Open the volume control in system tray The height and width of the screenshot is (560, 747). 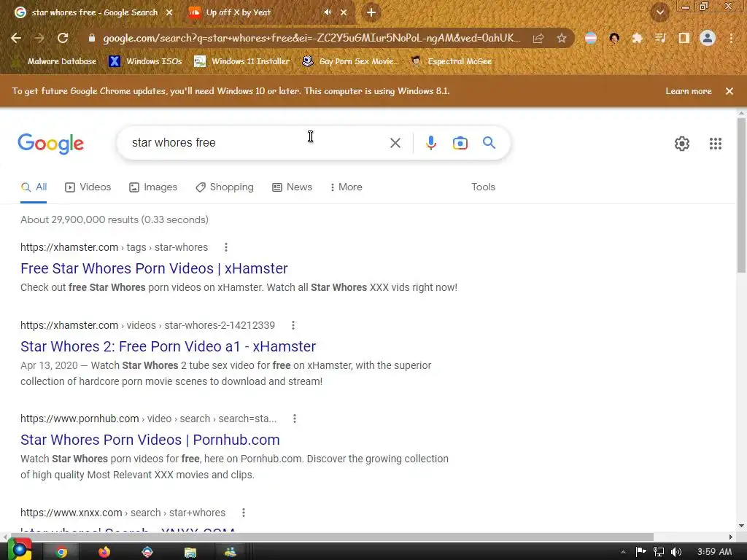coord(676,552)
